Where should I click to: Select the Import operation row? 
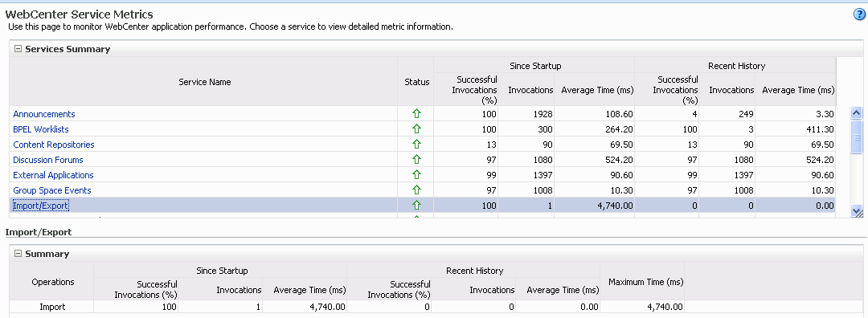(347, 307)
